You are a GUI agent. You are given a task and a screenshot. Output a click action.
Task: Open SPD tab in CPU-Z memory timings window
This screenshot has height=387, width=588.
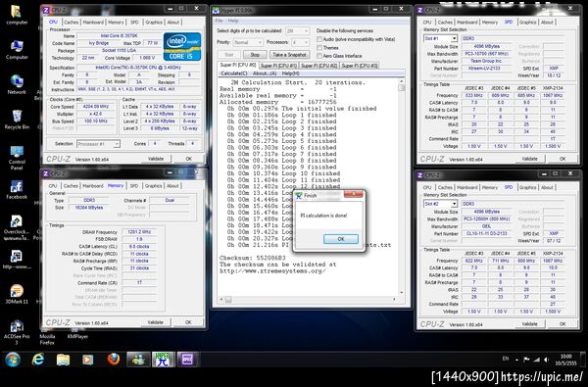[134, 185]
